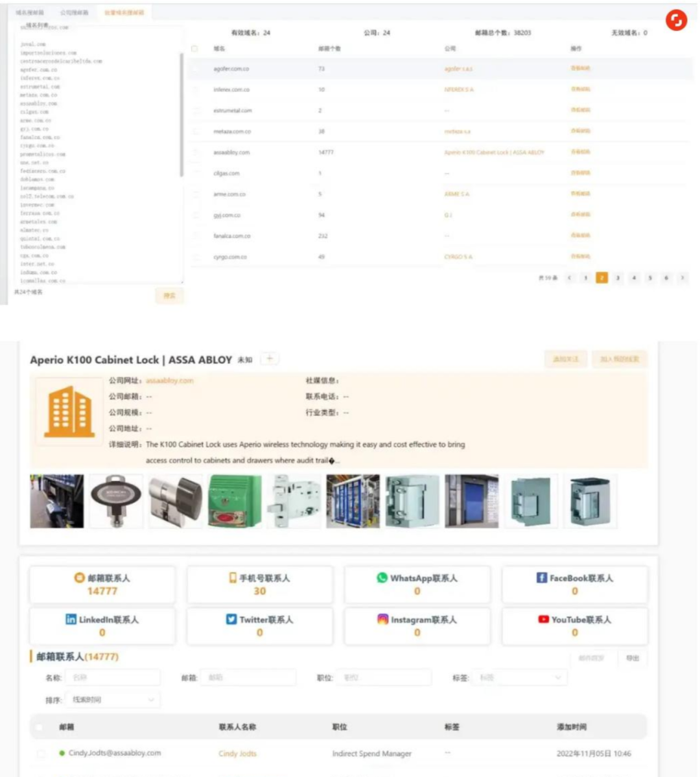
Task: Tick the checkbox for metaza.com.co row
Action: pyautogui.click(x=196, y=132)
